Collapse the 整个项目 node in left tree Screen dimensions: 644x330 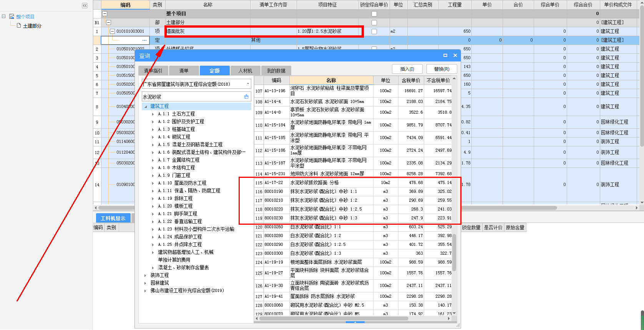click(x=4, y=17)
